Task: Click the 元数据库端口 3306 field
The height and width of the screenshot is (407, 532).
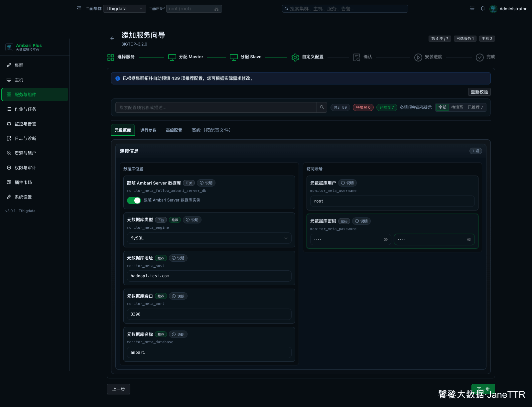Action: click(x=209, y=314)
